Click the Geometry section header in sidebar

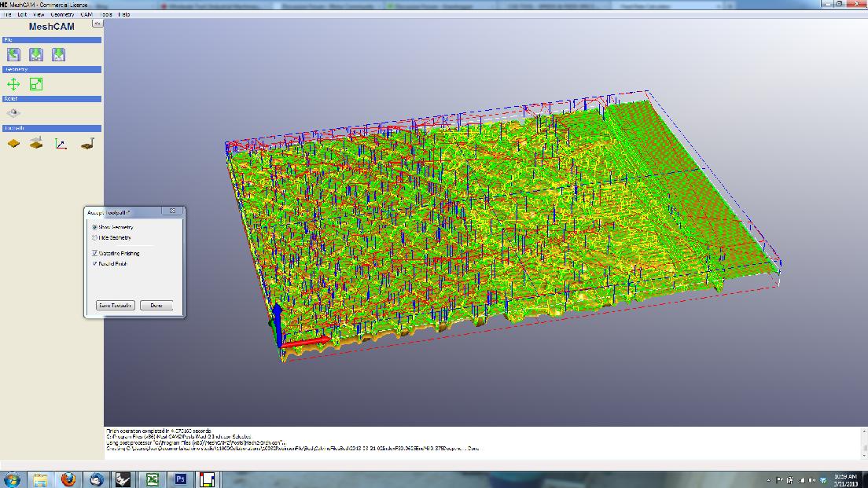52,70
